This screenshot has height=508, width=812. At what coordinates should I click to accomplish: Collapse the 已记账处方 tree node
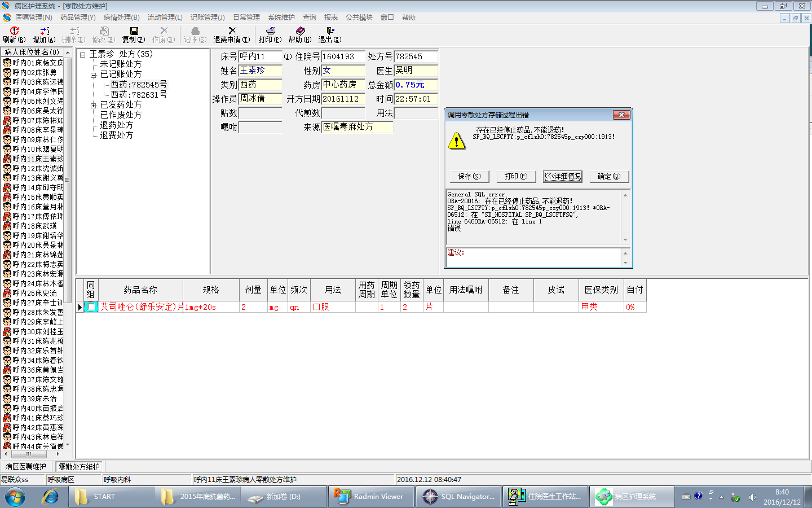point(94,75)
